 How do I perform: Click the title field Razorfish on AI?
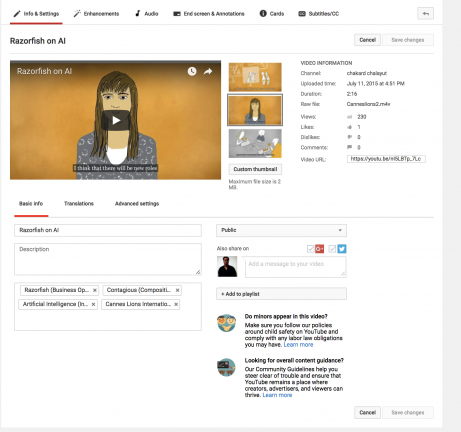coord(108,230)
